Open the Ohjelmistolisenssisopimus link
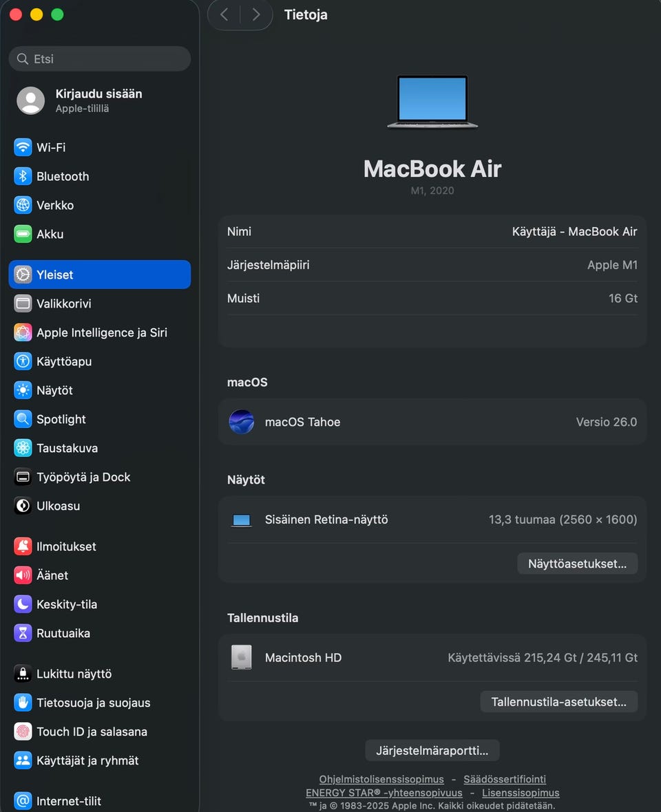The height and width of the screenshot is (812, 661). point(381,780)
